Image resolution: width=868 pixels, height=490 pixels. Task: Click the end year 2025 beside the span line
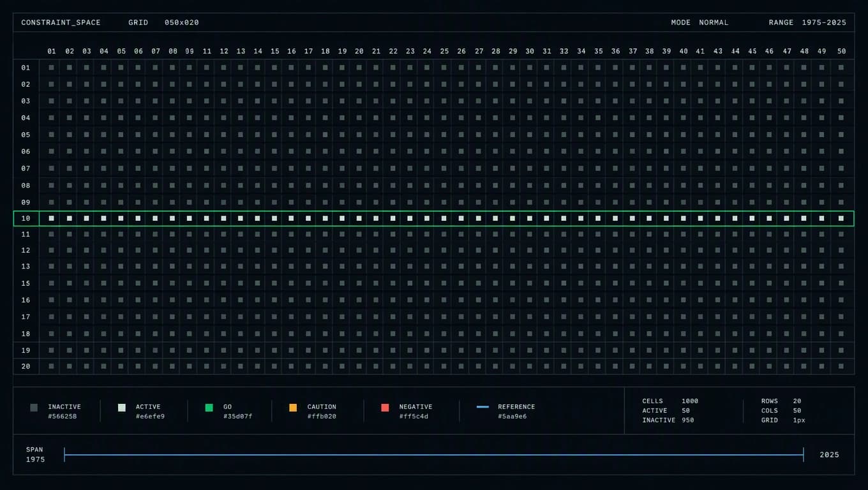830,455
